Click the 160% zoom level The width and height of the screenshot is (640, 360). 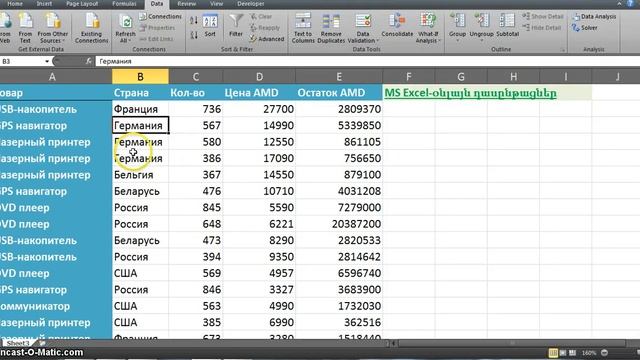click(x=589, y=353)
